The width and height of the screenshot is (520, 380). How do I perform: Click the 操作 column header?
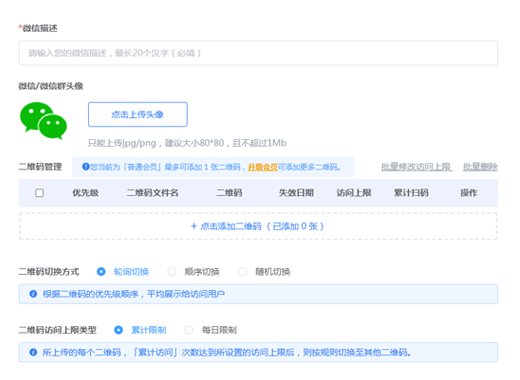(469, 193)
